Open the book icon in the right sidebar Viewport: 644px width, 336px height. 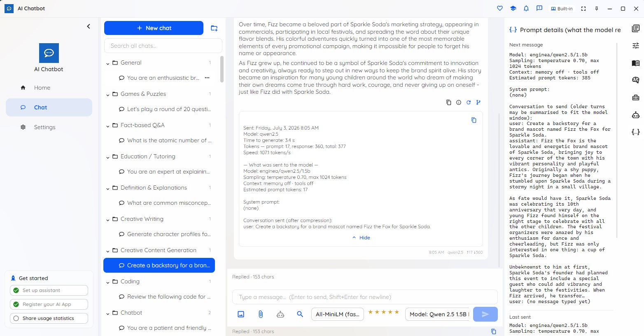636,63
